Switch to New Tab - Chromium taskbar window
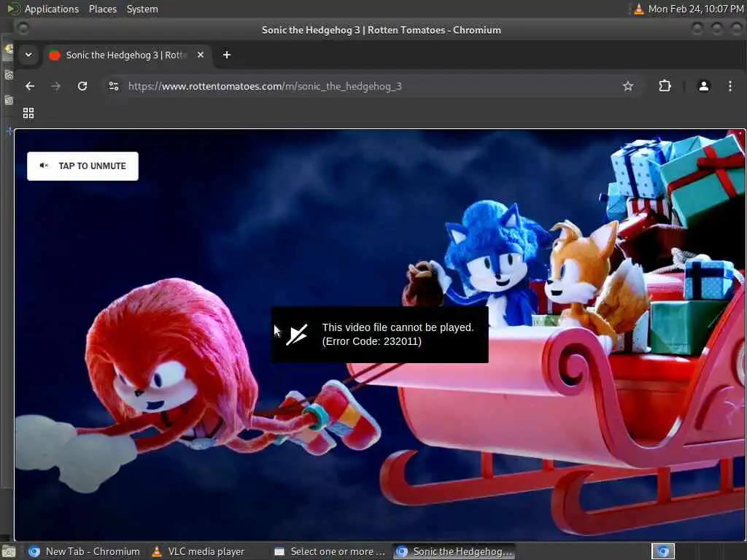747x560 pixels. tap(84, 551)
